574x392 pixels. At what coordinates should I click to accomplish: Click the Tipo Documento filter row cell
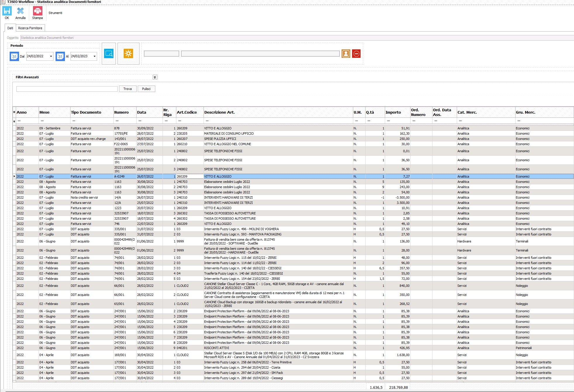coord(92,121)
